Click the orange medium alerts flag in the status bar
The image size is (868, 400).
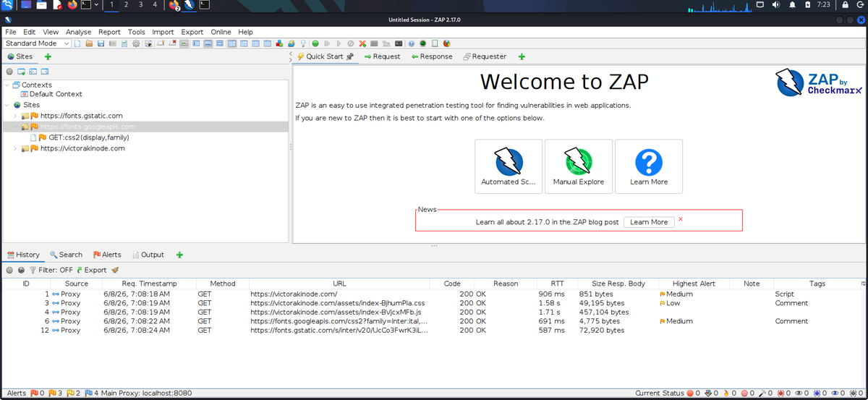52,393
